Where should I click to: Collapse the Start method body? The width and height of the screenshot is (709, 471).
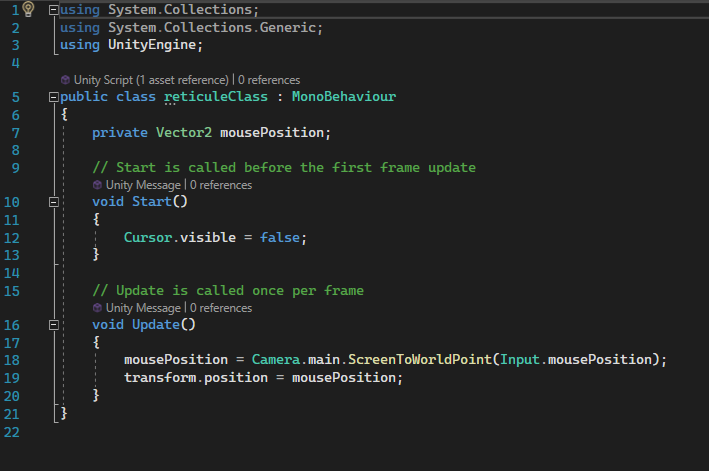click(54, 203)
